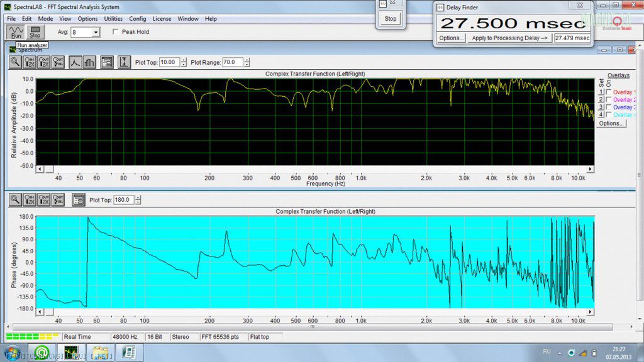Click the network signal tray icon

pyautogui.click(x=583, y=353)
